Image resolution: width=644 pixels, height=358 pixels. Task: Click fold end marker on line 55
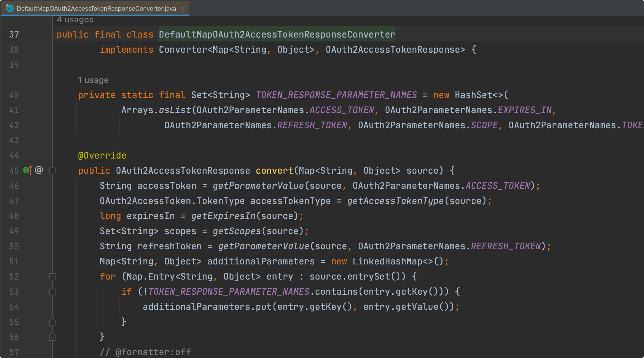[52, 322]
